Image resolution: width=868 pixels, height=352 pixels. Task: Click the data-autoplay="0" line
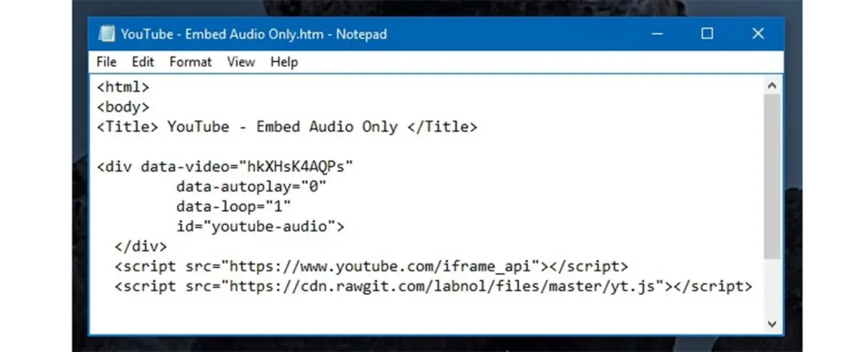252,187
